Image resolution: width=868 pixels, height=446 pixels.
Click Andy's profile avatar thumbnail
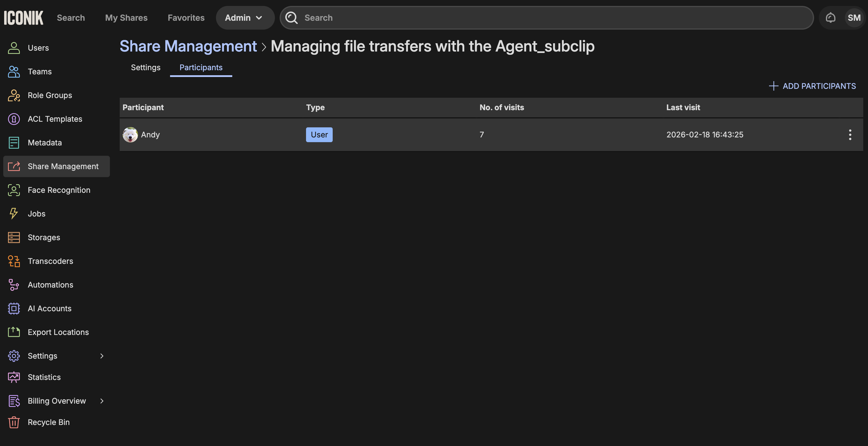click(x=130, y=135)
